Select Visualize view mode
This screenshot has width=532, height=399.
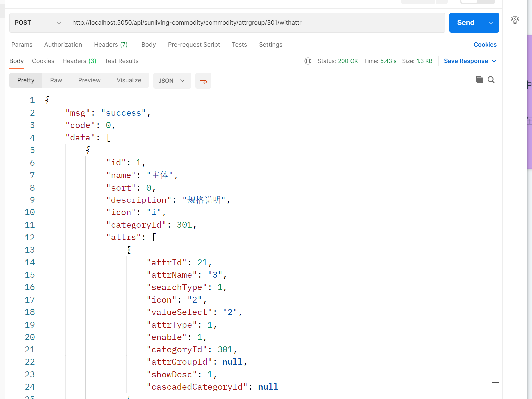[x=129, y=80]
